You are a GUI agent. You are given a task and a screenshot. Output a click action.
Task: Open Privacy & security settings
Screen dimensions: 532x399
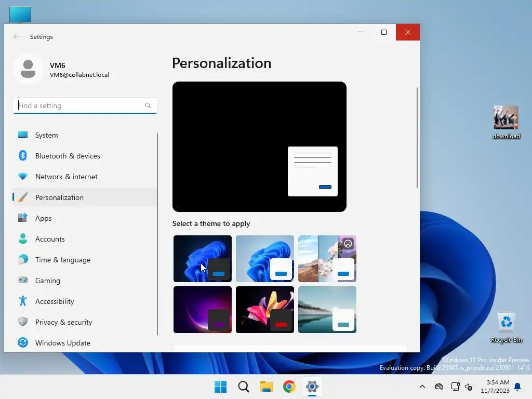coord(85,322)
